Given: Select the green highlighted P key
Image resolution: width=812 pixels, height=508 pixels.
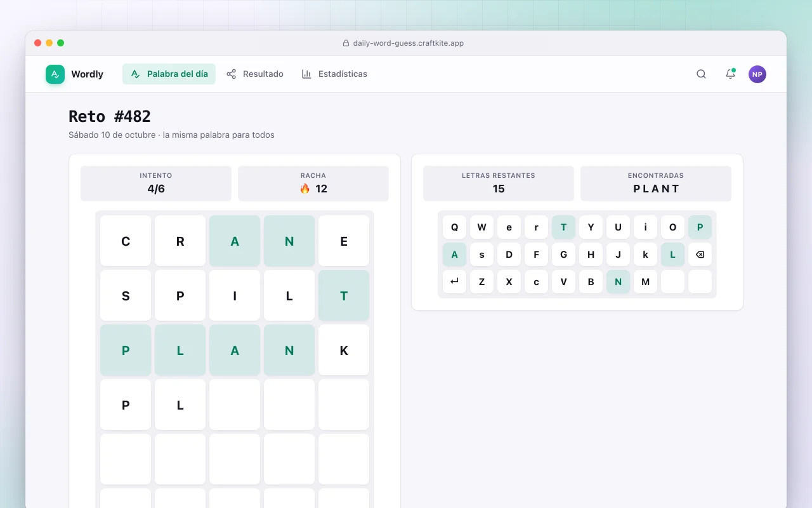Looking at the screenshot, I should tap(700, 227).
